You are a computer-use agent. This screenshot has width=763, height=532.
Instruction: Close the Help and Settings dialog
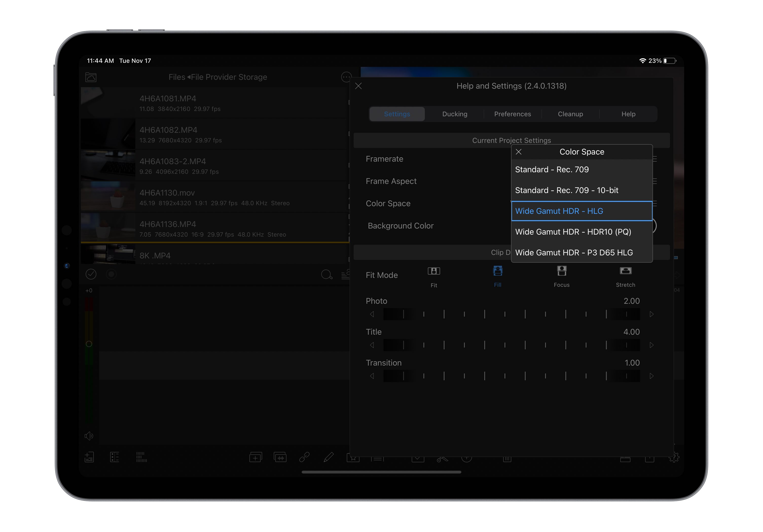point(358,86)
